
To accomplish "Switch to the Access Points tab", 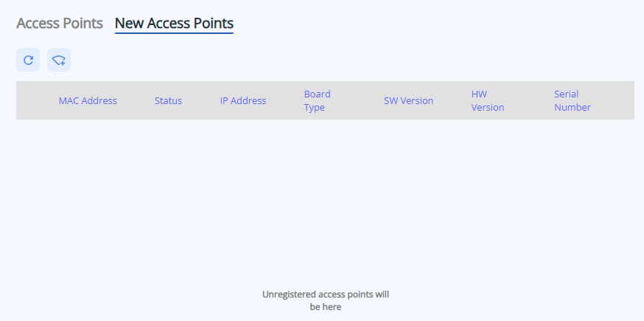I will click(x=60, y=23).
